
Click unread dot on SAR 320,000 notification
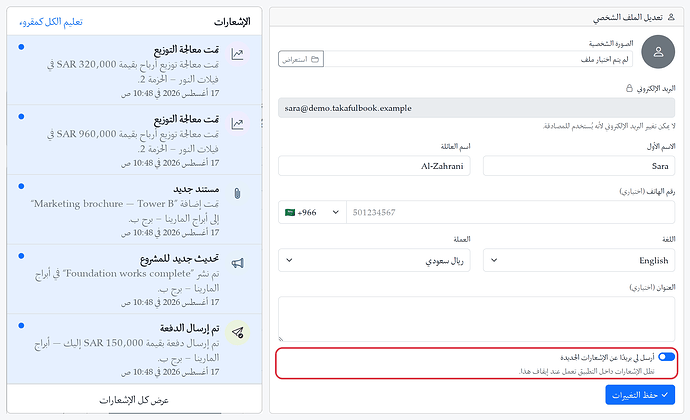(21, 47)
